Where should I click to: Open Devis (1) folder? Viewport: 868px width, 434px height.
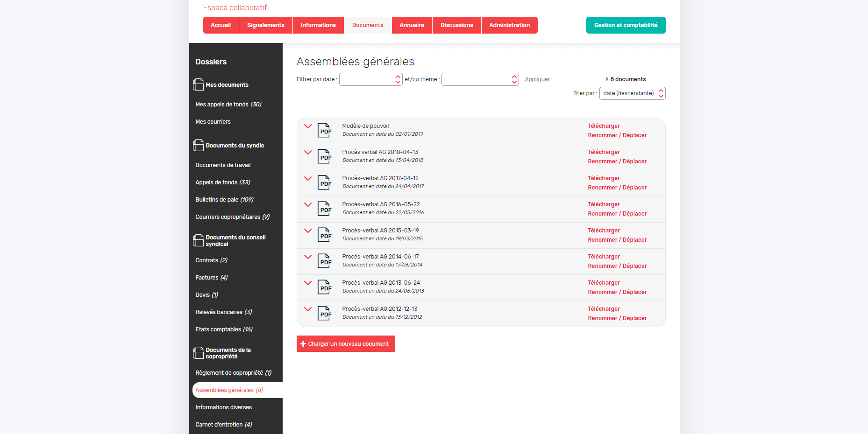coord(207,295)
